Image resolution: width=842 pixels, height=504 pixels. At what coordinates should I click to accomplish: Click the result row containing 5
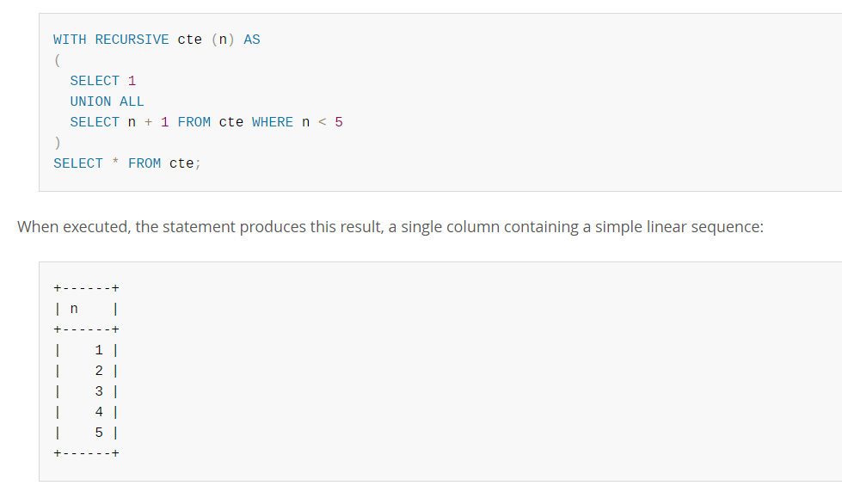coord(87,433)
